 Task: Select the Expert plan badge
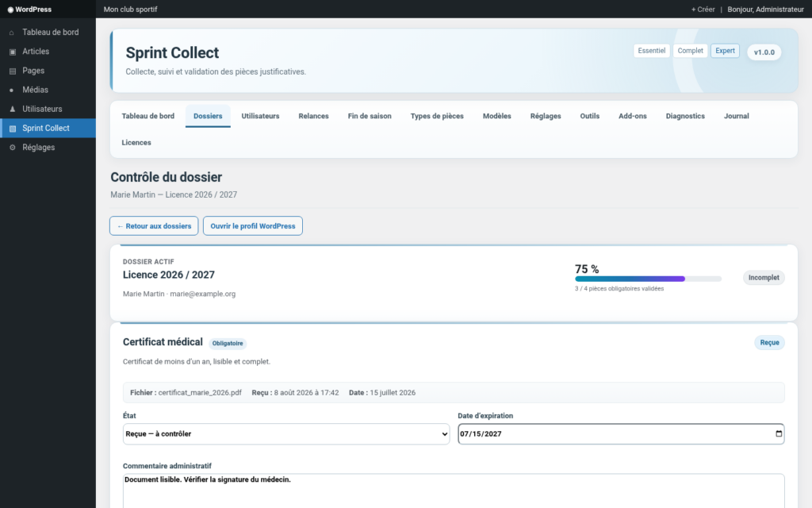[x=725, y=51]
